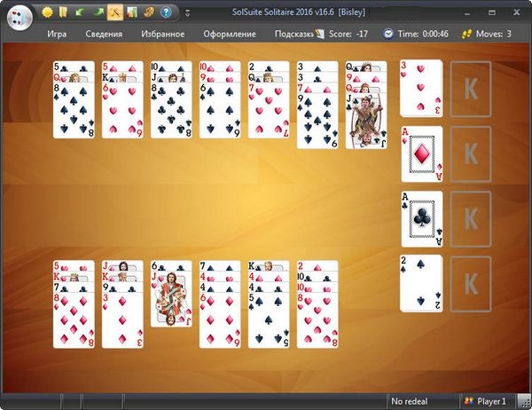This screenshot has width=532, height=410.
Task: Click the Ace of Clubs foundation card
Action: 421,219
